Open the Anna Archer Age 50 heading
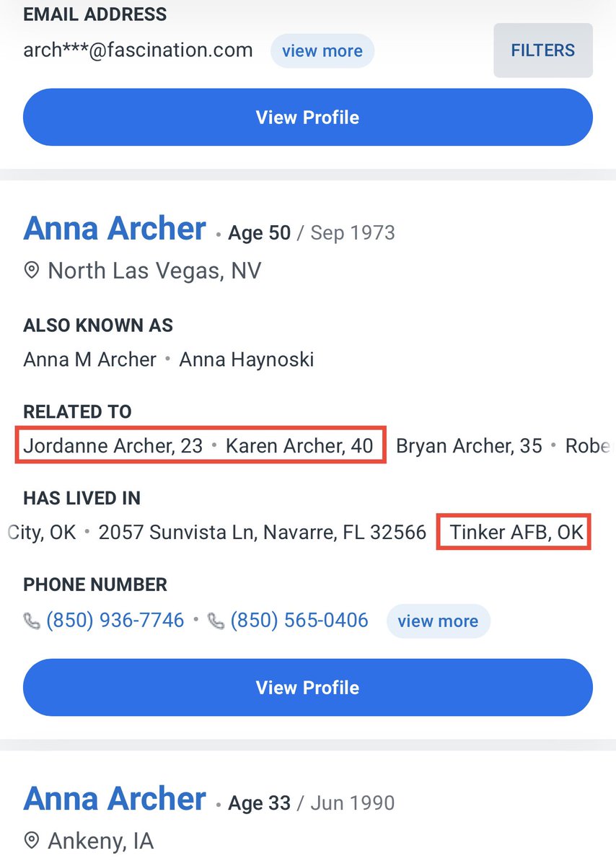The width and height of the screenshot is (616, 866). coord(115,229)
